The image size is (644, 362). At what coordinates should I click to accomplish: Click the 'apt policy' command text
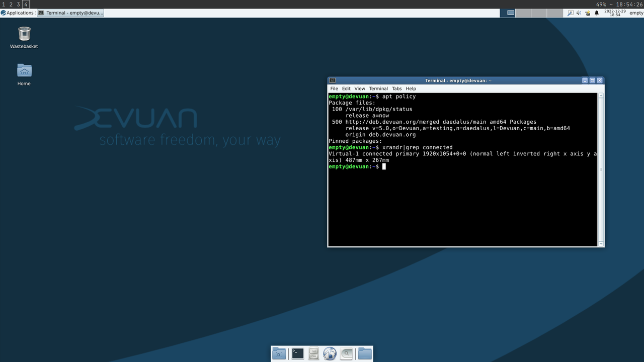point(399,97)
